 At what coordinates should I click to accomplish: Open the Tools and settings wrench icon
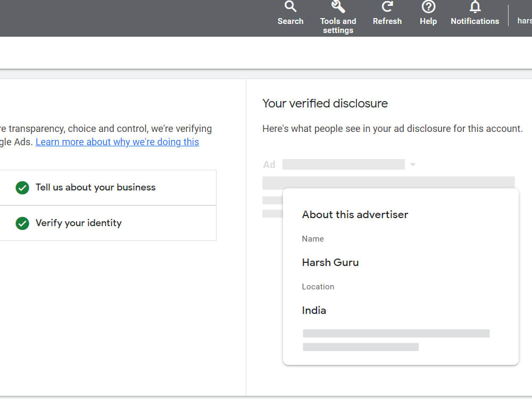pyautogui.click(x=338, y=6)
